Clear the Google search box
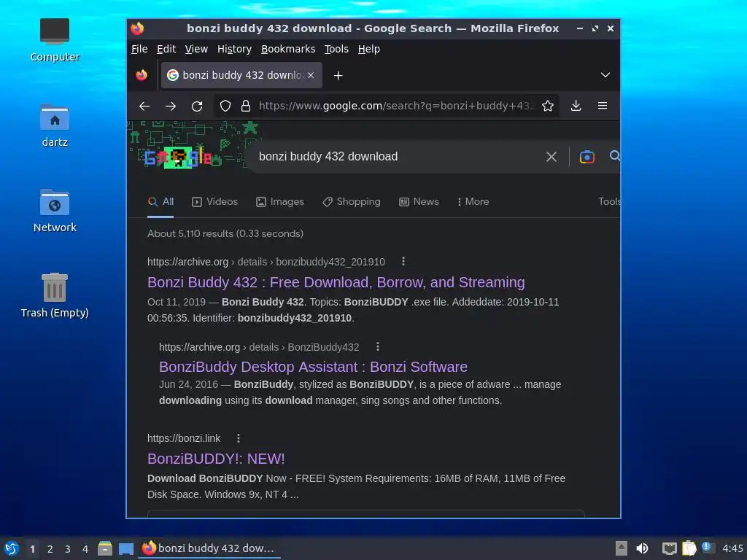This screenshot has width=747, height=560. pos(551,157)
